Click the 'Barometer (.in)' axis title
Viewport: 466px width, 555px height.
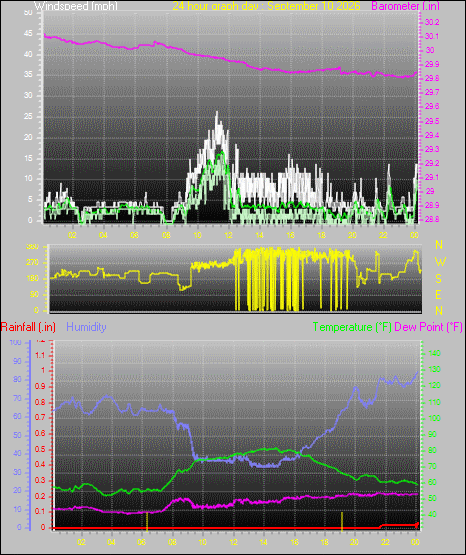[x=405, y=5]
